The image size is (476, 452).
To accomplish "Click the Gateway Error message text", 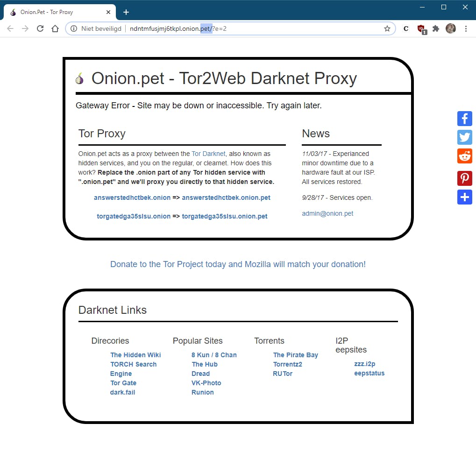I will [199, 106].
